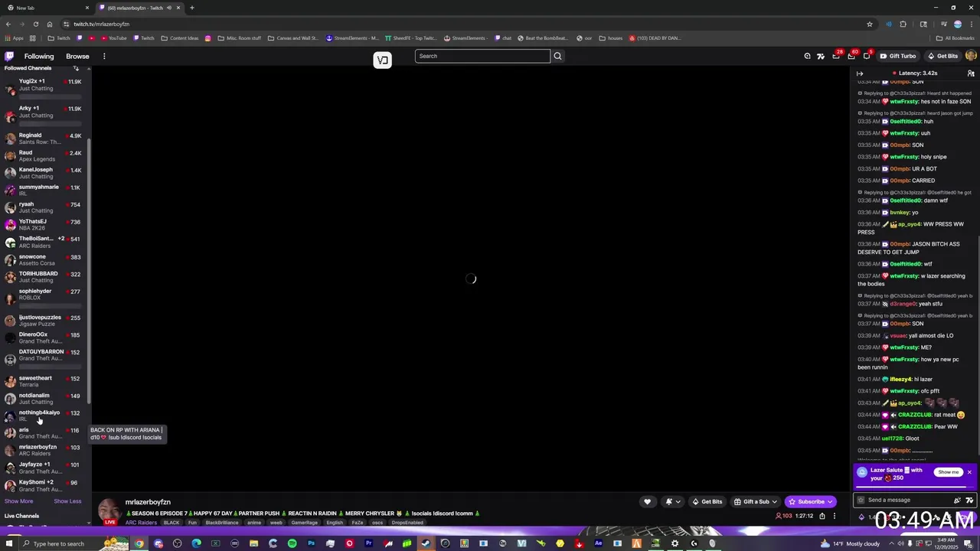The height and width of the screenshot is (551, 980).
Task: Close the Lazer Salute banner
Action: (969, 472)
